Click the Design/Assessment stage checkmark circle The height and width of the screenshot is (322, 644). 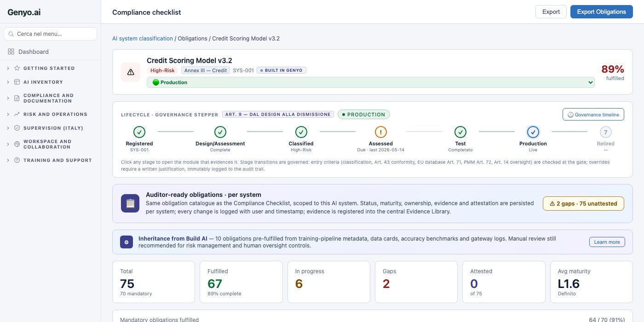pyautogui.click(x=220, y=132)
